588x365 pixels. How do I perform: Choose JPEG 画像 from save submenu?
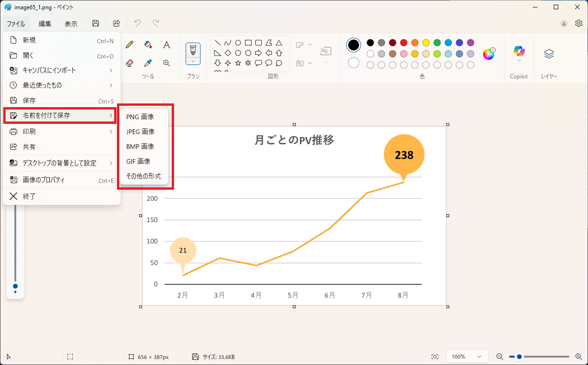[140, 132]
